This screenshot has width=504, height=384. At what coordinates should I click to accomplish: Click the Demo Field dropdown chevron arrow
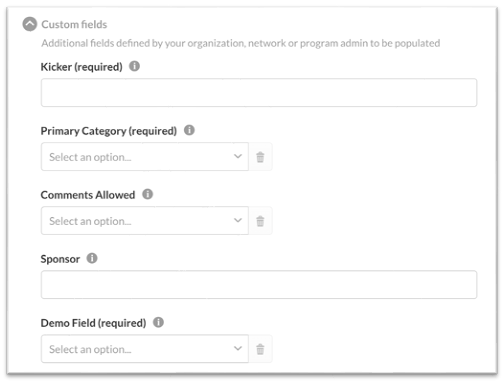point(238,348)
